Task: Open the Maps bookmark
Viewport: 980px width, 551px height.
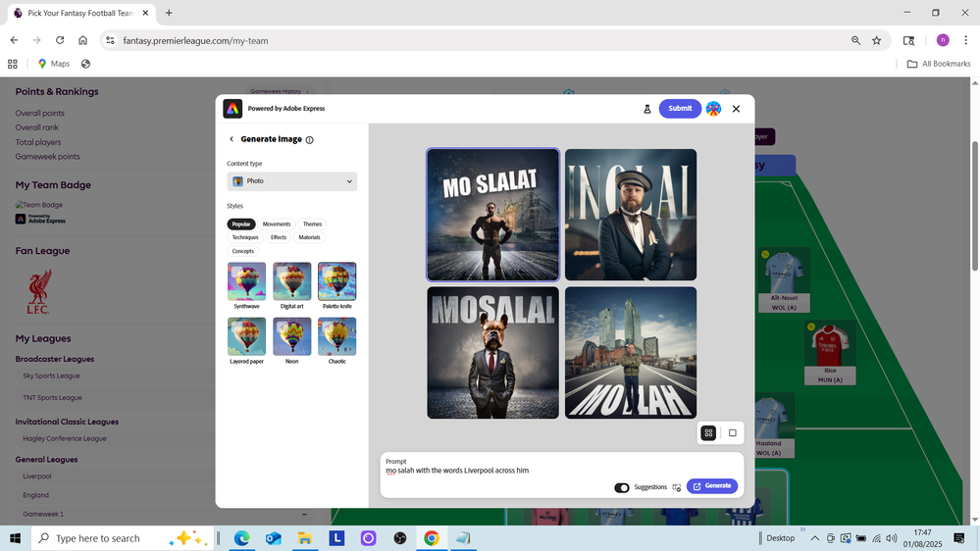Action: click(54, 64)
